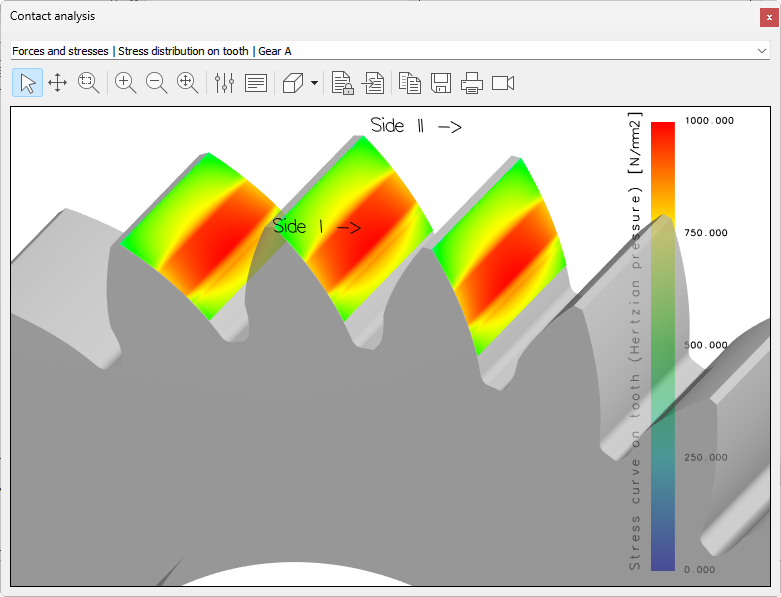This screenshot has height=597, width=781.
Task: Choose the zoom to region tool
Action: (x=89, y=83)
